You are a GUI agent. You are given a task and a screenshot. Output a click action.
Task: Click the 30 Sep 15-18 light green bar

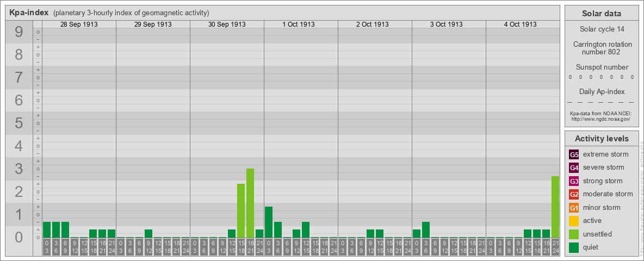[x=241, y=211]
